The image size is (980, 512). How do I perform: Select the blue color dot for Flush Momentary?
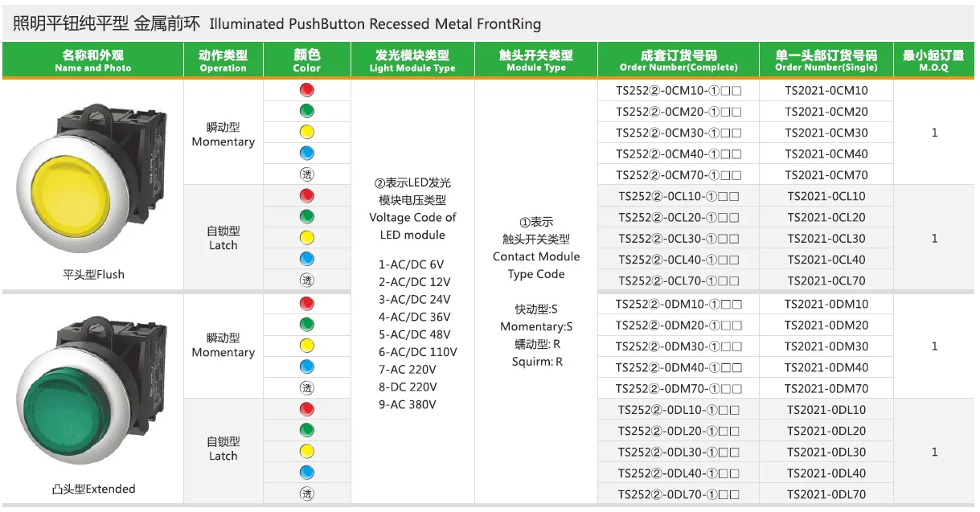[306, 153]
